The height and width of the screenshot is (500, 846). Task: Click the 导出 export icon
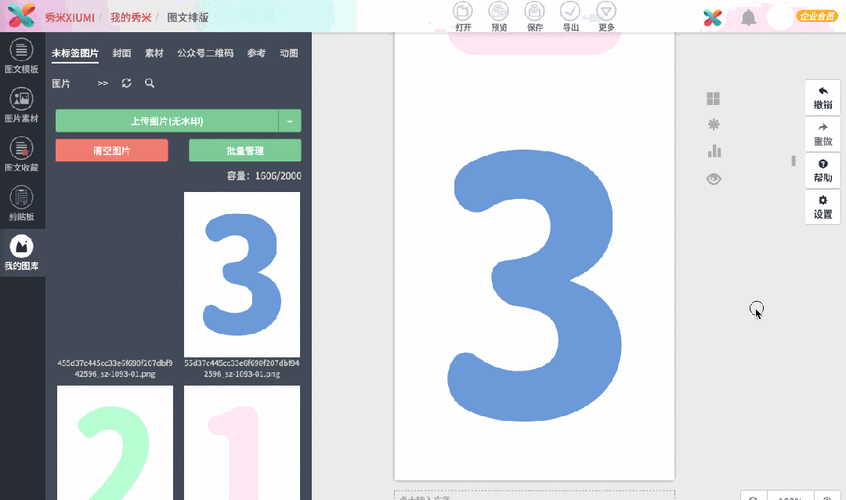click(570, 17)
